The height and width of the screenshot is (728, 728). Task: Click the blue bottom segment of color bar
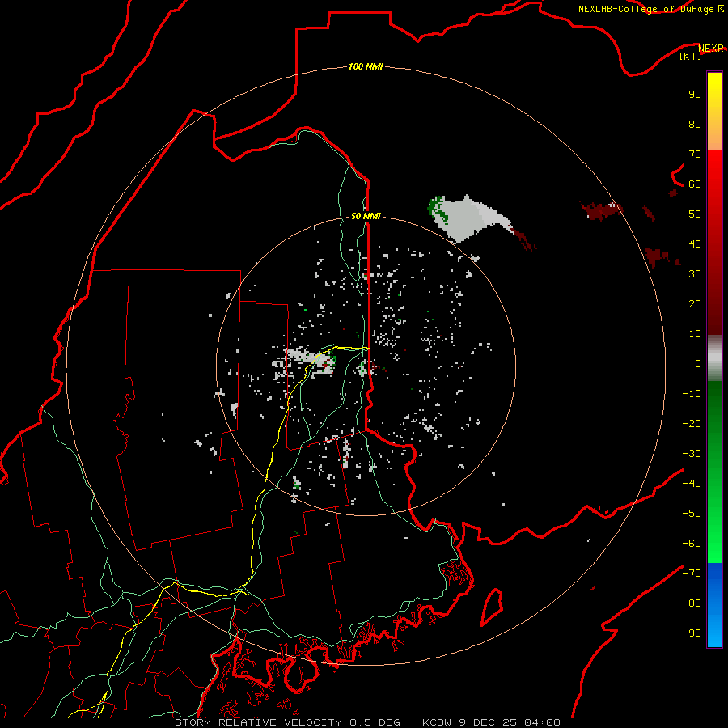click(714, 605)
